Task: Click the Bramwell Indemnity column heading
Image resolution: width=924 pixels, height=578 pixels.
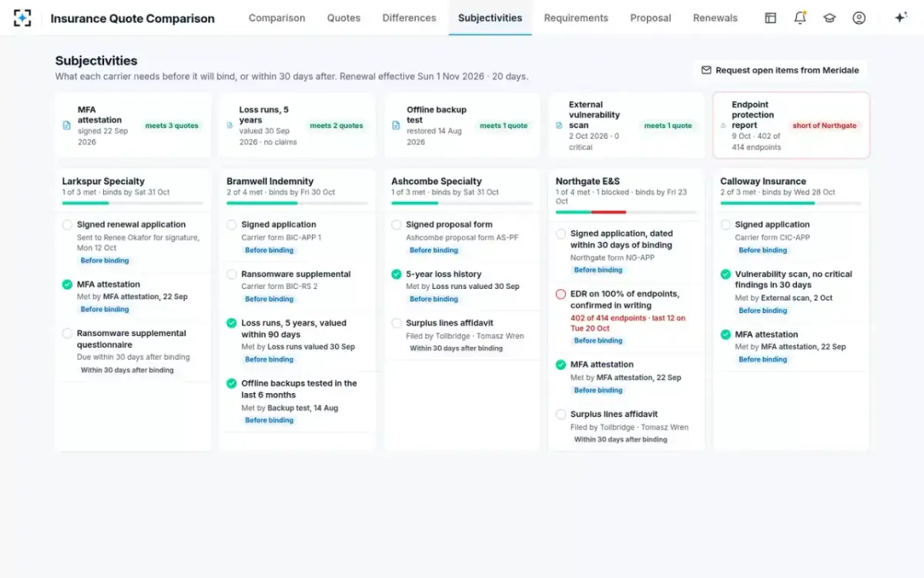Action: pyautogui.click(x=270, y=182)
